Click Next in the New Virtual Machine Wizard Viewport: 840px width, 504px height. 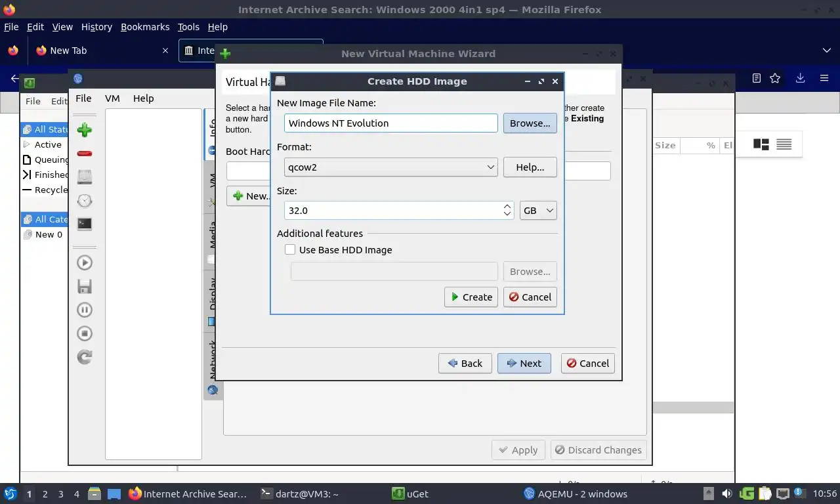tap(524, 363)
